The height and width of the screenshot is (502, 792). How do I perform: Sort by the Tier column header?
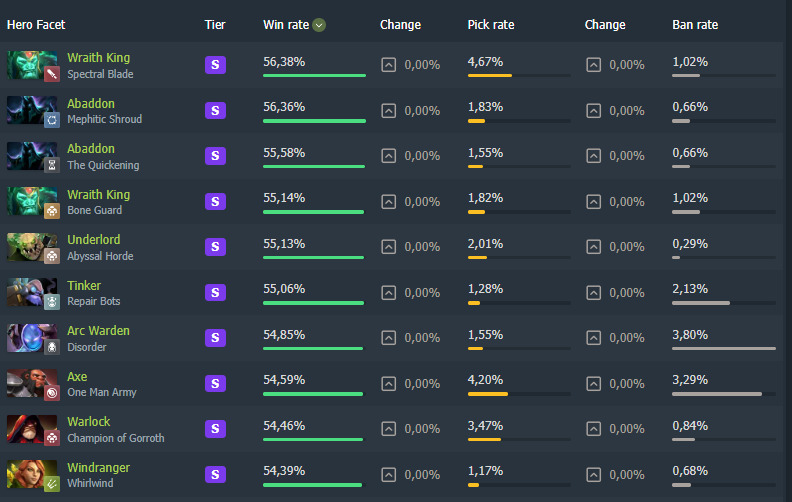click(x=215, y=25)
